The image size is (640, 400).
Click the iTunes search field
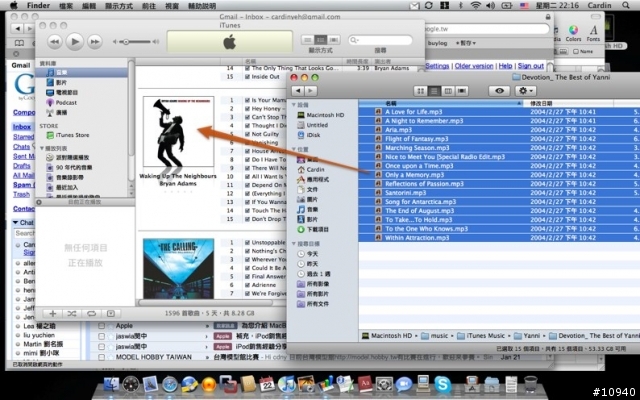tap(380, 40)
